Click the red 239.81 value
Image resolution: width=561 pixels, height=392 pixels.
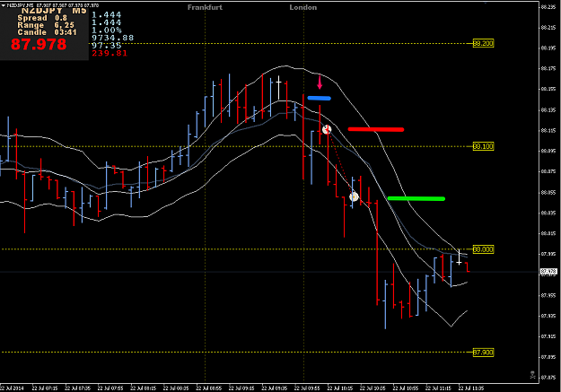(110, 53)
